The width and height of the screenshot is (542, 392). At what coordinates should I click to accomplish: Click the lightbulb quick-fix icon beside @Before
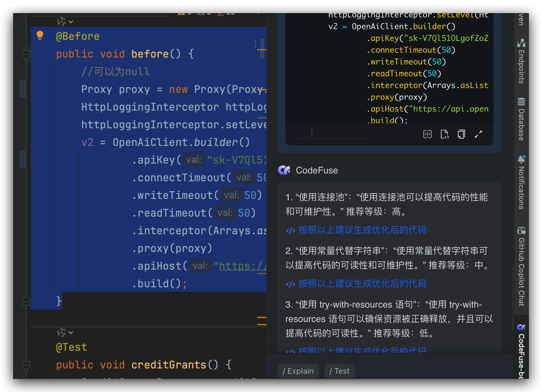point(40,35)
